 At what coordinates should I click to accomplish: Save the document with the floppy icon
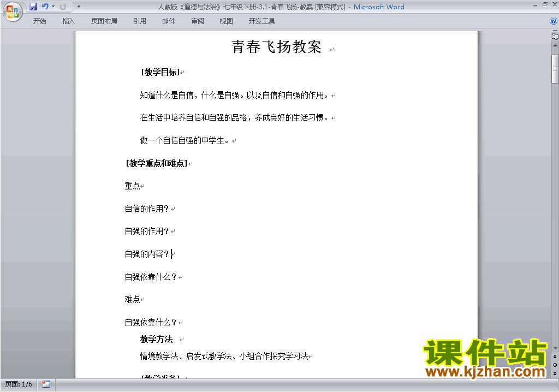33,7
